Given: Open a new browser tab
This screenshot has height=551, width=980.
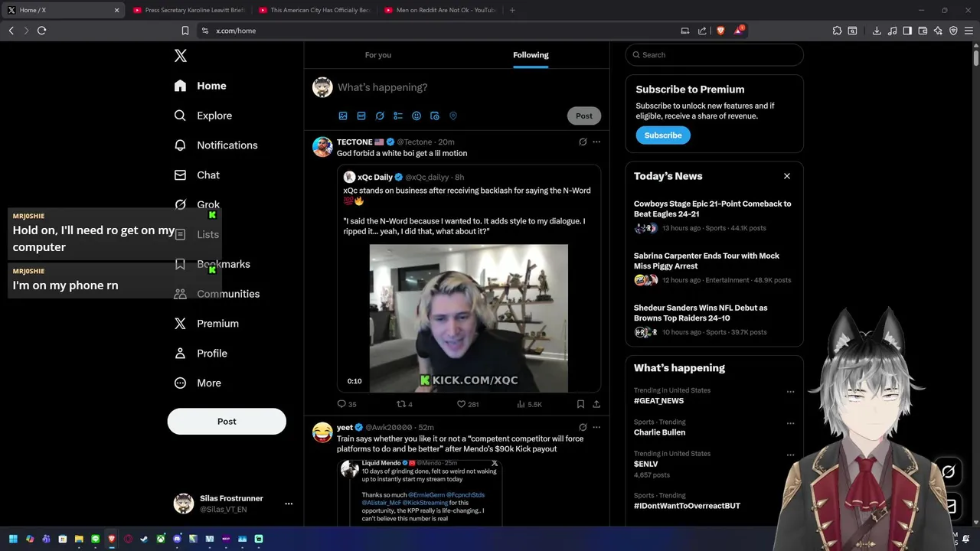Looking at the screenshot, I should [512, 10].
